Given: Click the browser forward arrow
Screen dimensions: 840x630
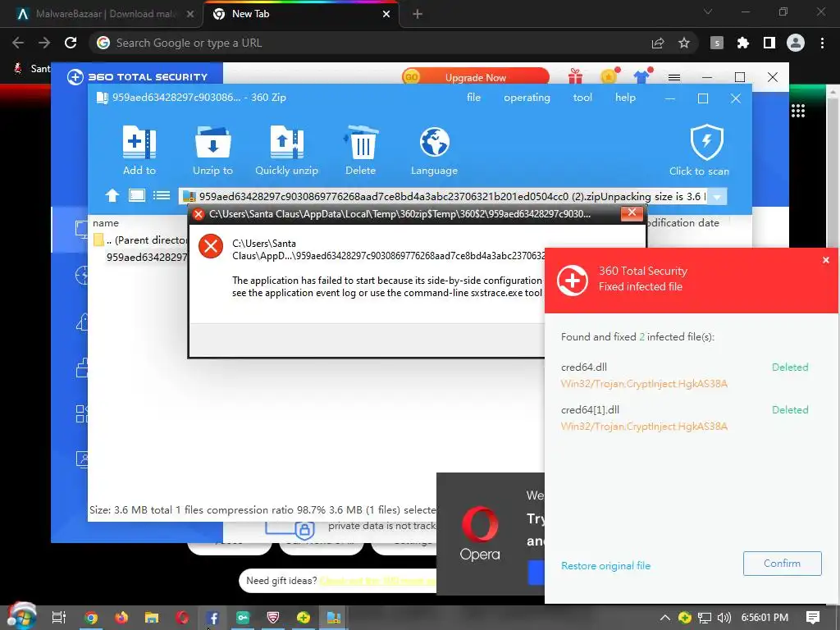Looking at the screenshot, I should point(44,43).
